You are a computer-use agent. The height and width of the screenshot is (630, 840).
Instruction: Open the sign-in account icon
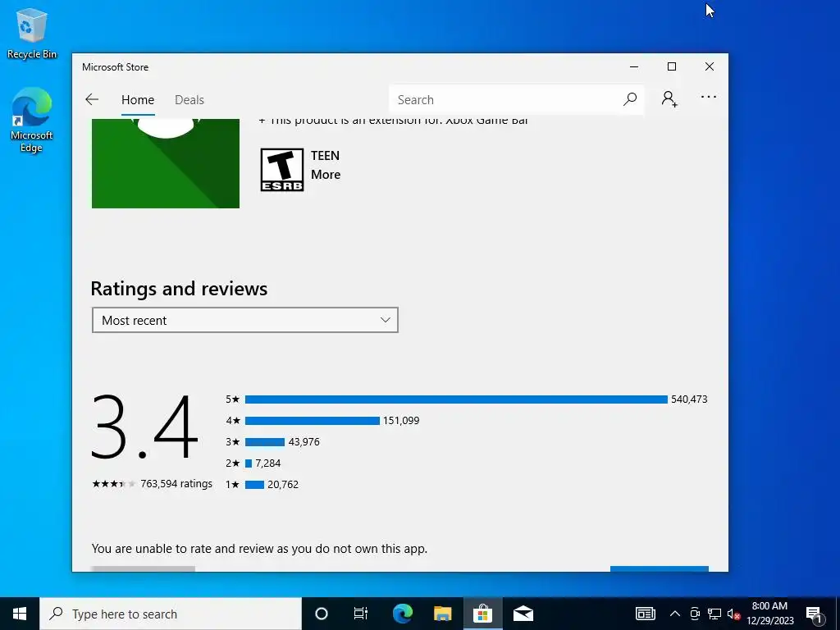click(x=669, y=99)
